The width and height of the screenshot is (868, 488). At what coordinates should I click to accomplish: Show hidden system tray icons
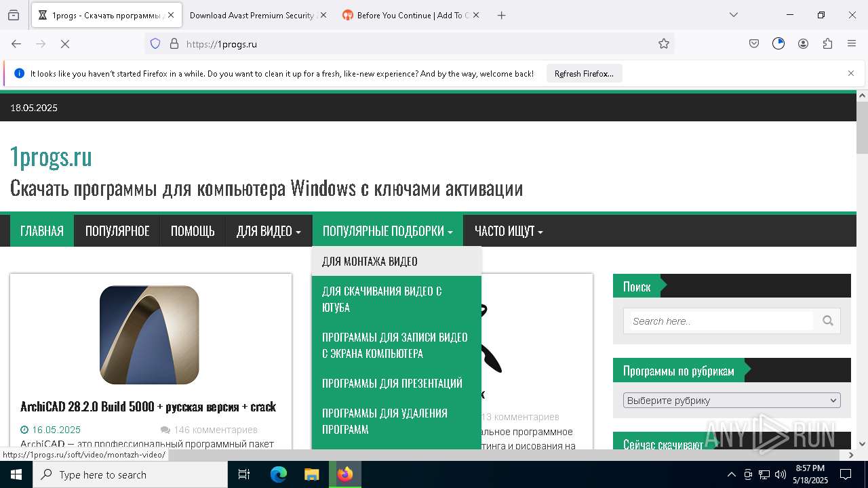coord(731,474)
